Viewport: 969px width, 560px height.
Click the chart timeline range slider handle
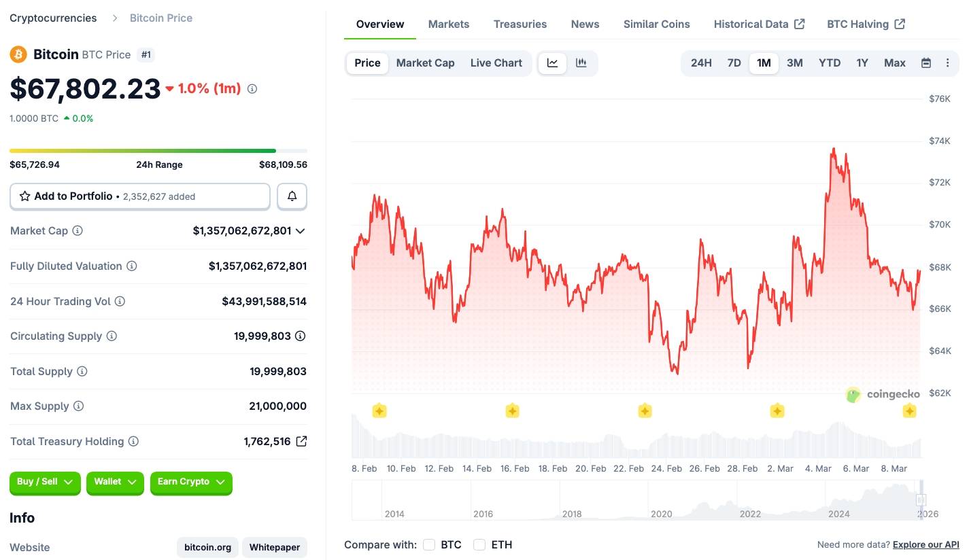pos(921,500)
